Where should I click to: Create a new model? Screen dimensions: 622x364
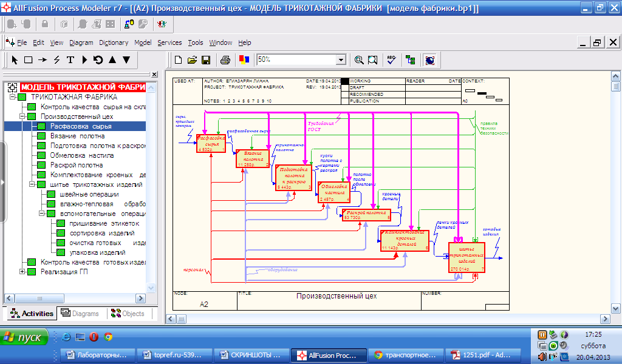[x=178, y=60]
